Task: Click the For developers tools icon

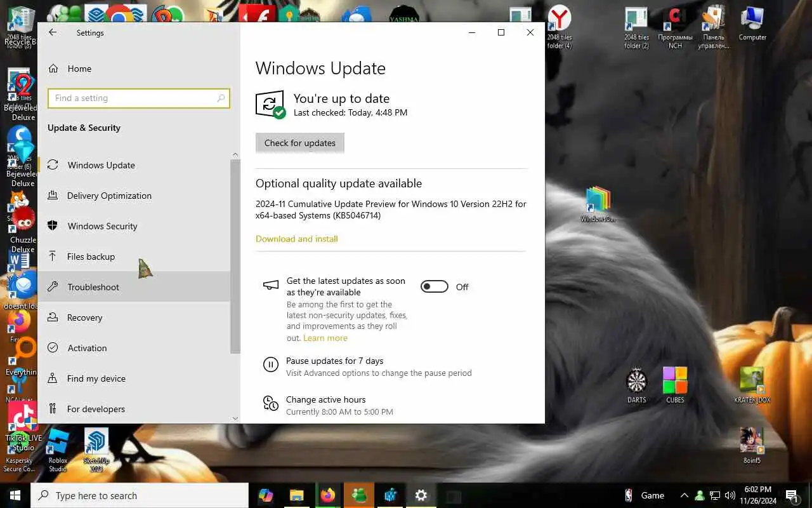Action: 54,409
